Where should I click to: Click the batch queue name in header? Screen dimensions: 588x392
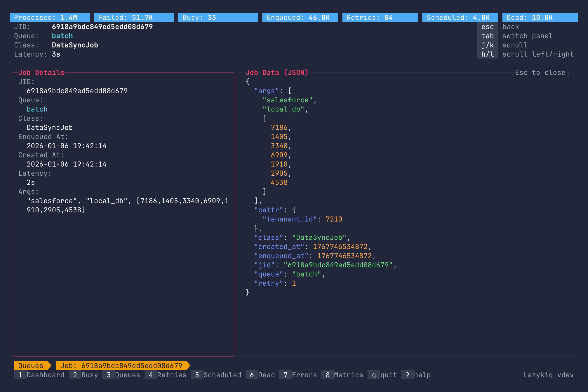pyautogui.click(x=62, y=36)
